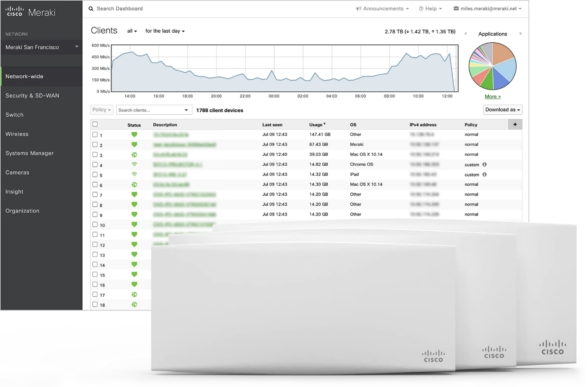The image size is (588, 387).
Task: Check the checkbox for client row 4
Action: (x=95, y=164)
